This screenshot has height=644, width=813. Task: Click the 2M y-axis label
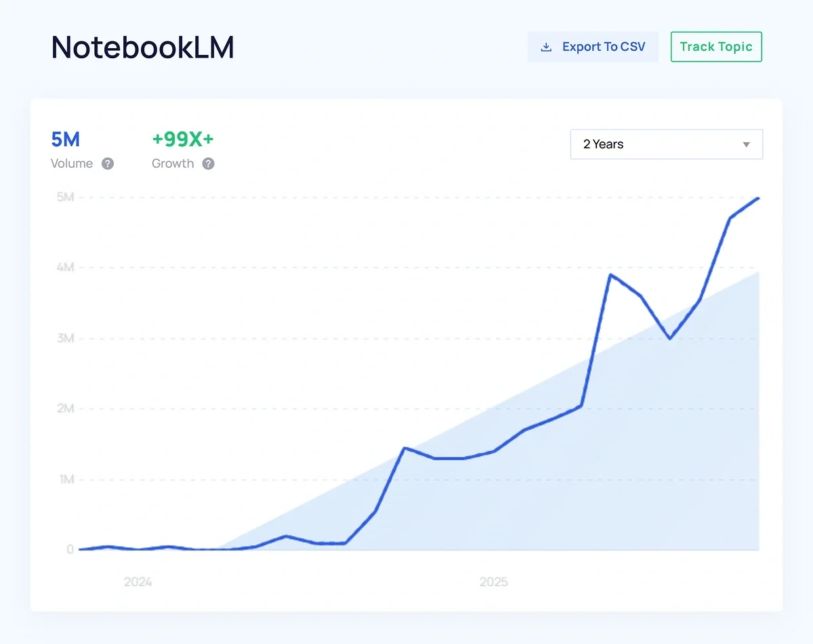[66, 409]
